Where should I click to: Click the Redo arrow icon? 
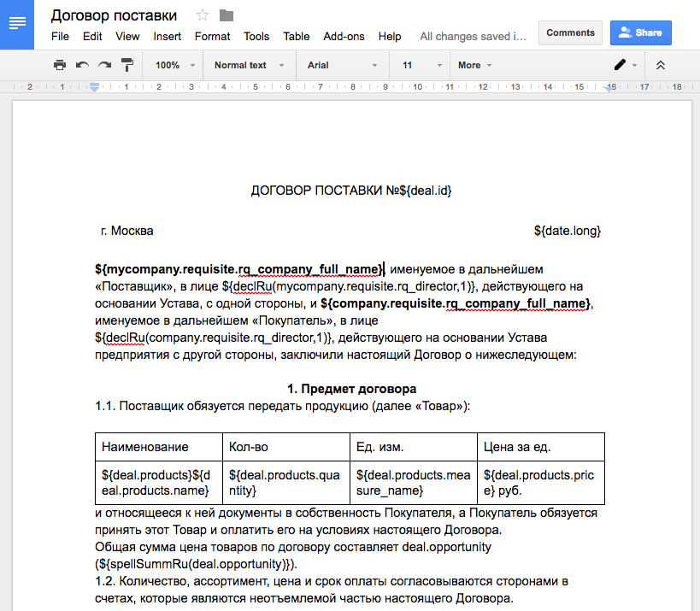104,65
